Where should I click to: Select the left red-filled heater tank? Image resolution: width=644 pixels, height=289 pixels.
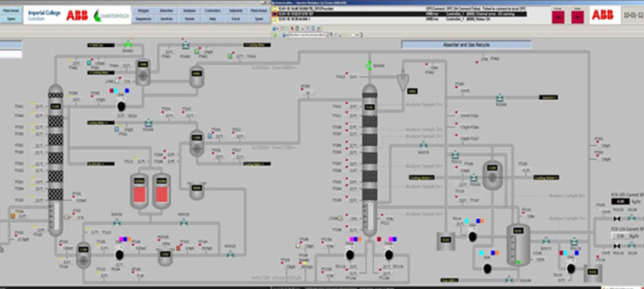(140, 192)
